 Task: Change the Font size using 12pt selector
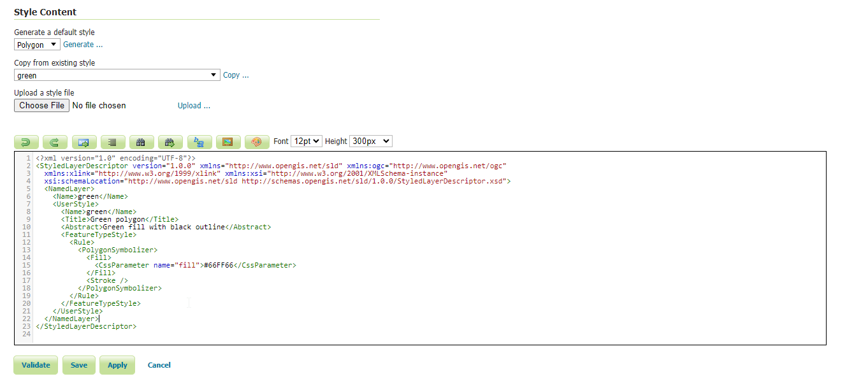point(306,141)
